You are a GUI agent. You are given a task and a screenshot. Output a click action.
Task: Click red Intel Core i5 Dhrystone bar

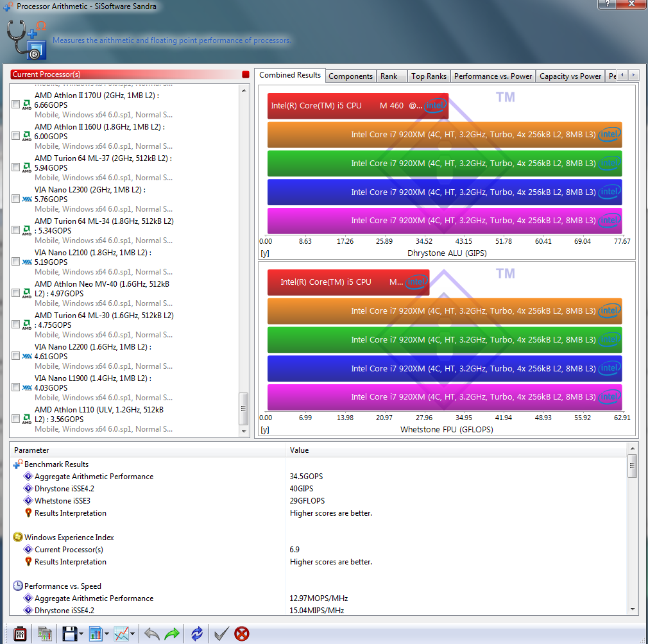coord(358,106)
